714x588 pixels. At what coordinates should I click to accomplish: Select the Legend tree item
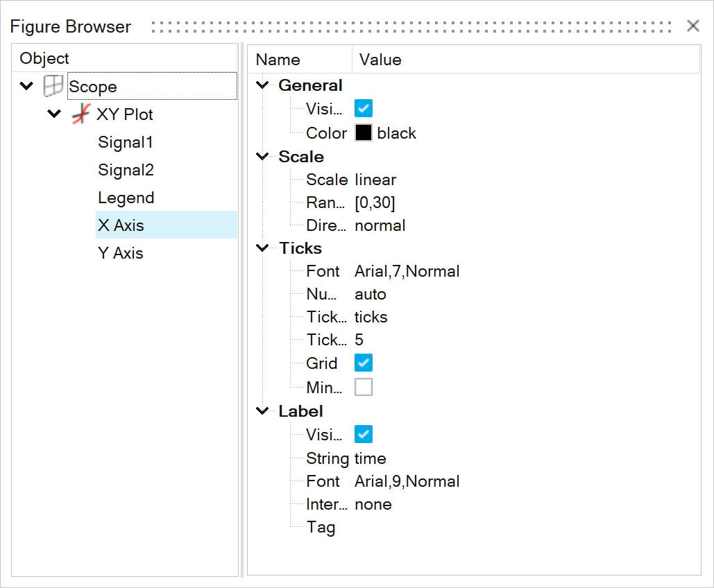126,198
